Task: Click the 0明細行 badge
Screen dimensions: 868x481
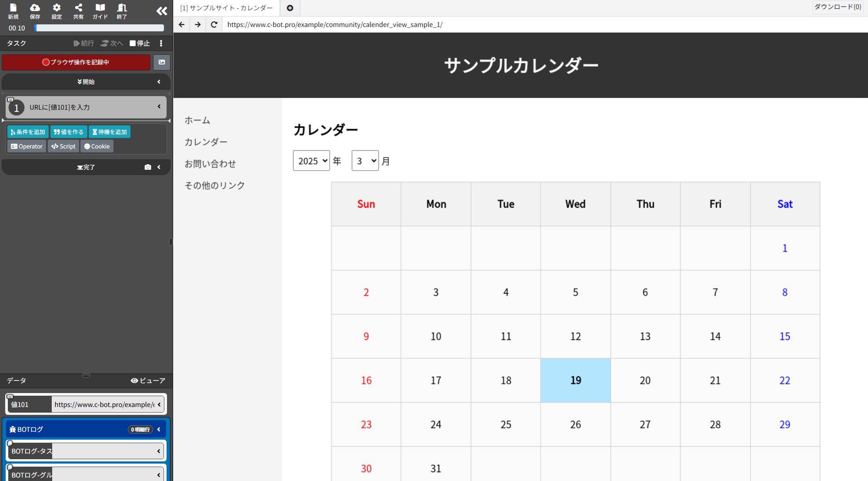Action: pyautogui.click(x=140, y=429)
